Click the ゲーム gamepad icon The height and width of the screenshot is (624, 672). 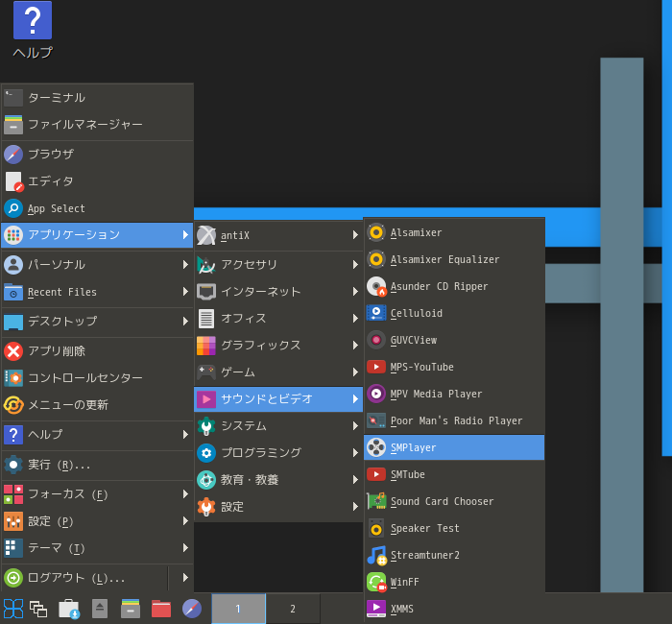click(x=206, y=372)
